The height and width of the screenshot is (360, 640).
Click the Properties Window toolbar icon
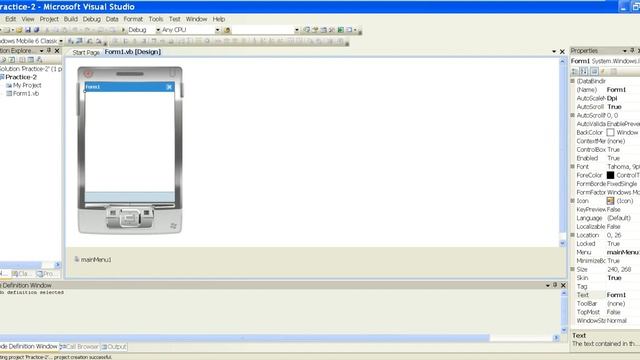coord(315,30)
